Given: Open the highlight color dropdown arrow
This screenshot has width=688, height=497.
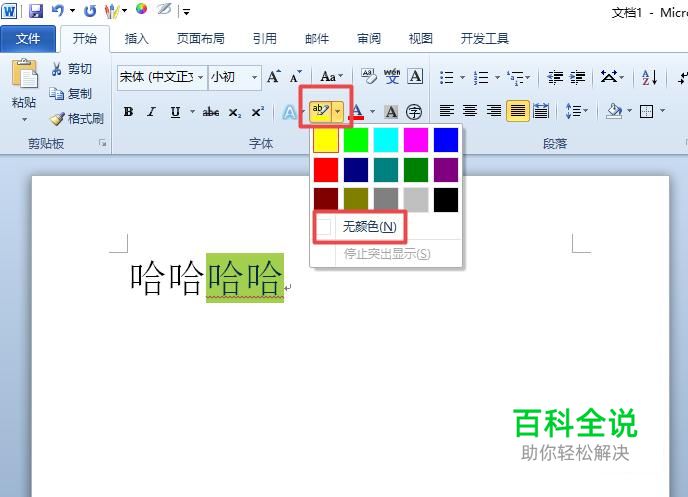Looking at the screenshot, I should (x=337, y=111).
